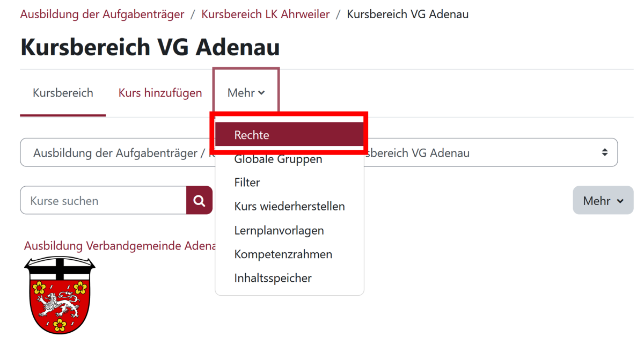The height and width of the screenshot is (351, 644).
Task: Open Ausbildung Verbandgemeinde Adenau course link
Action: click(x=119, y=246)
